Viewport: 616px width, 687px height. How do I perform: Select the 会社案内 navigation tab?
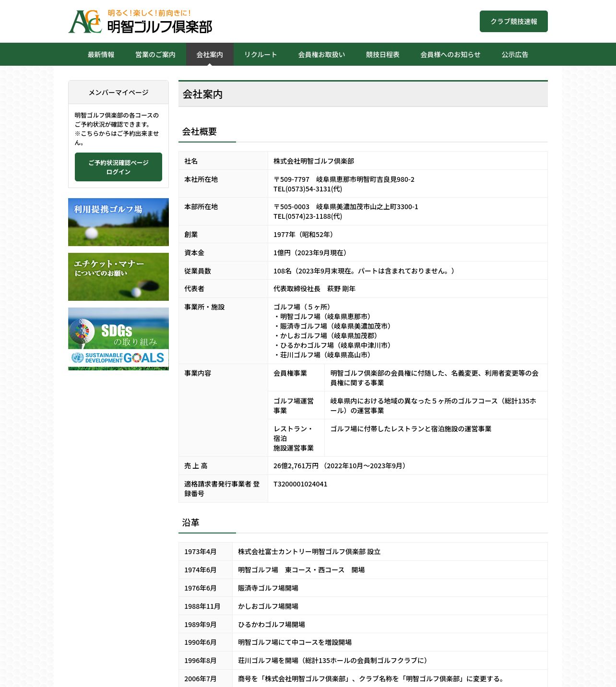coord(210,54)
